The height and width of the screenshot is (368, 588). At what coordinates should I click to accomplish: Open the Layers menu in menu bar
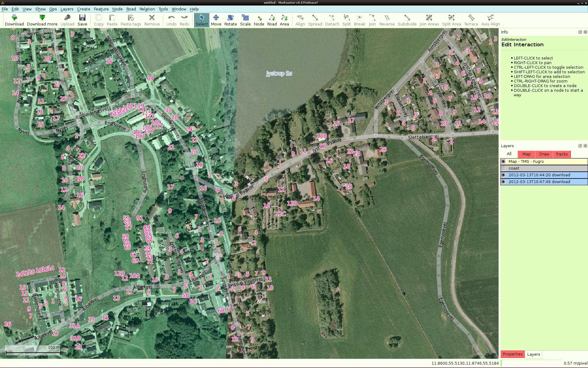67,9
